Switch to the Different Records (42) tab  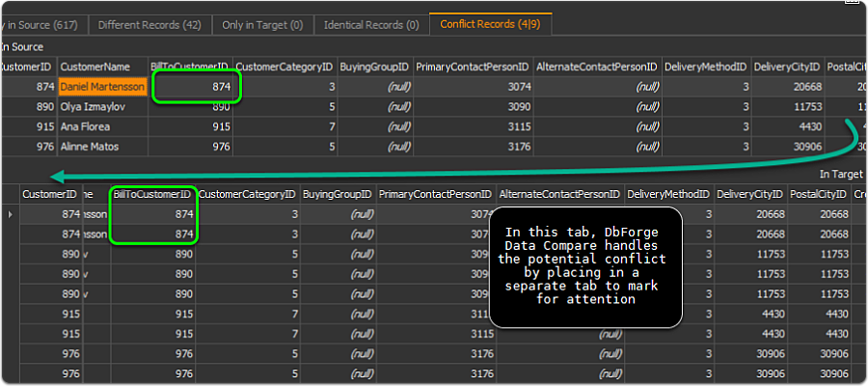pyautogui.click(x=149, y=23)
